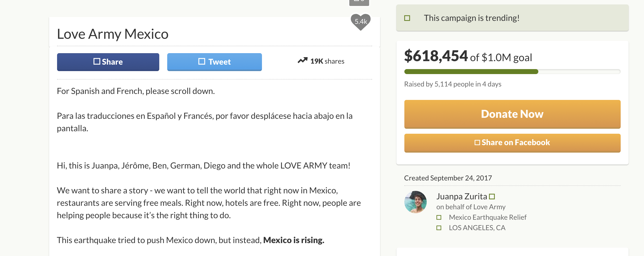Open Juanpa Zurita's organizer profile name
Screen dimensions: 644x256
click(x=461, y=196)
